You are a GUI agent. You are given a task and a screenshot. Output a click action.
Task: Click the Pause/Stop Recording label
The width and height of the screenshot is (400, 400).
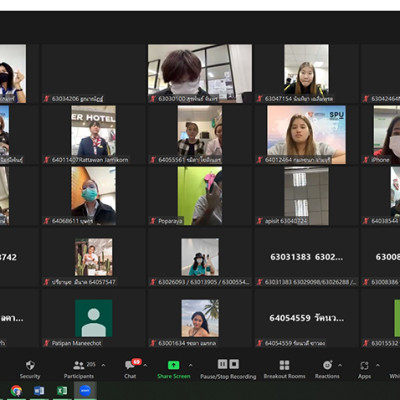[x=228, y=376]
